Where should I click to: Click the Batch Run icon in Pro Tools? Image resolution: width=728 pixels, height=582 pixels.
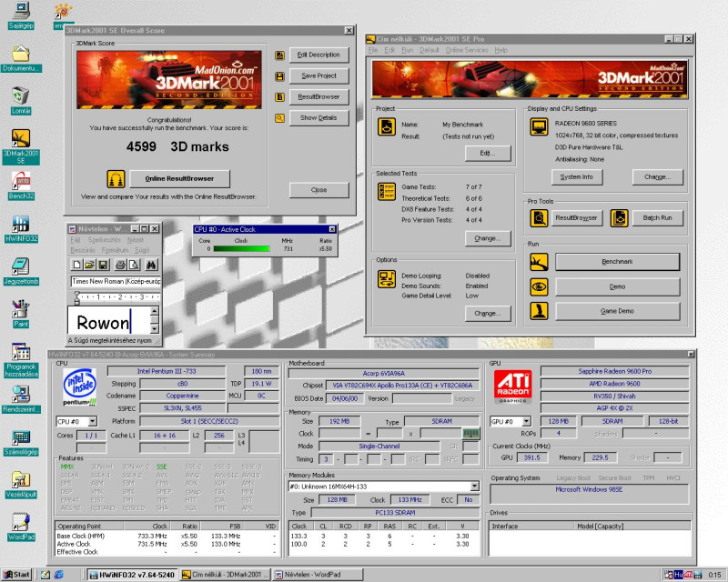pos(619,217)
